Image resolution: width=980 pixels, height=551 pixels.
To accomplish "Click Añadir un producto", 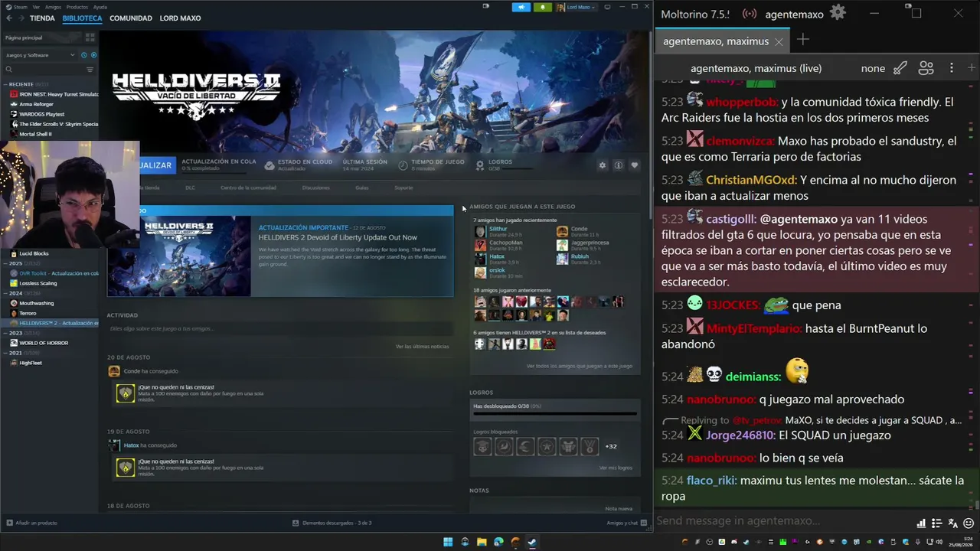I will click(x=31, y=523).
